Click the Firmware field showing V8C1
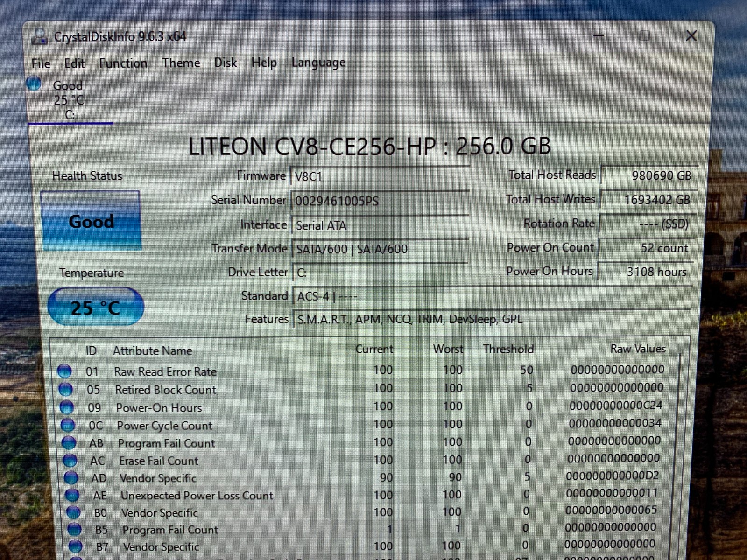 click(x=380, y=176)
